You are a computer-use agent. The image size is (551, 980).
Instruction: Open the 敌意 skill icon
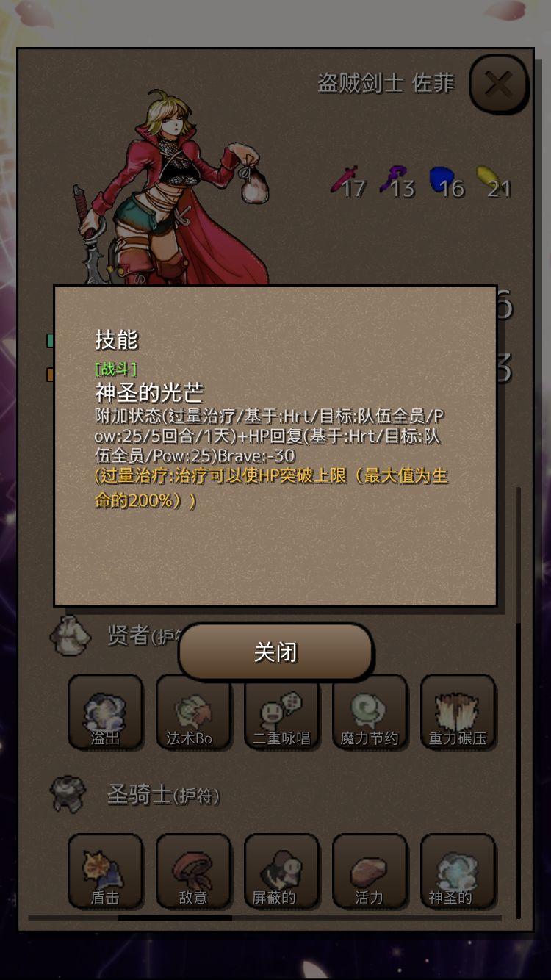coord(193,871)
